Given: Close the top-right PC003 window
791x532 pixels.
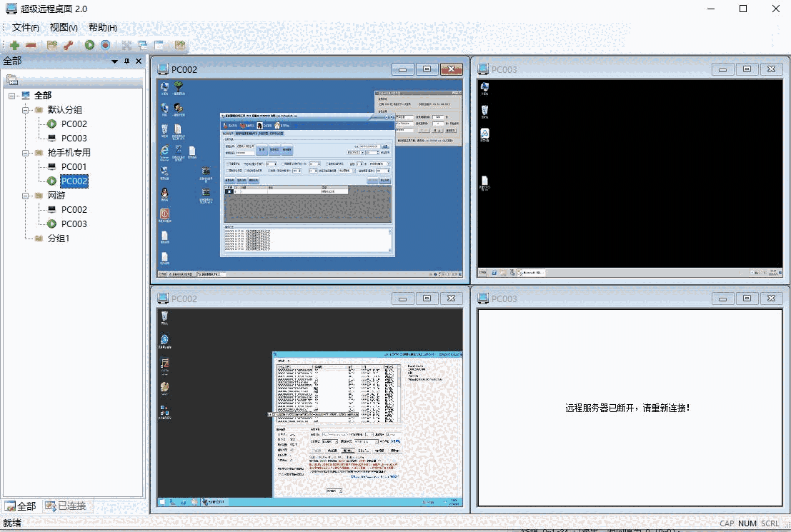Looking at the screenshot, I should tap(771, 69).
